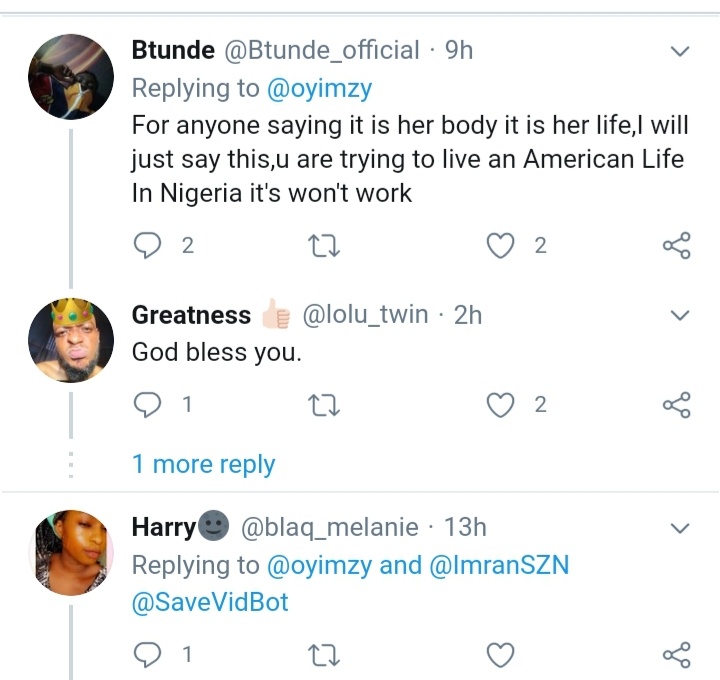Reply to Greatness's 'God bless you' tweet
Viewport: 720px width, 680px height.
coord(147,405)
